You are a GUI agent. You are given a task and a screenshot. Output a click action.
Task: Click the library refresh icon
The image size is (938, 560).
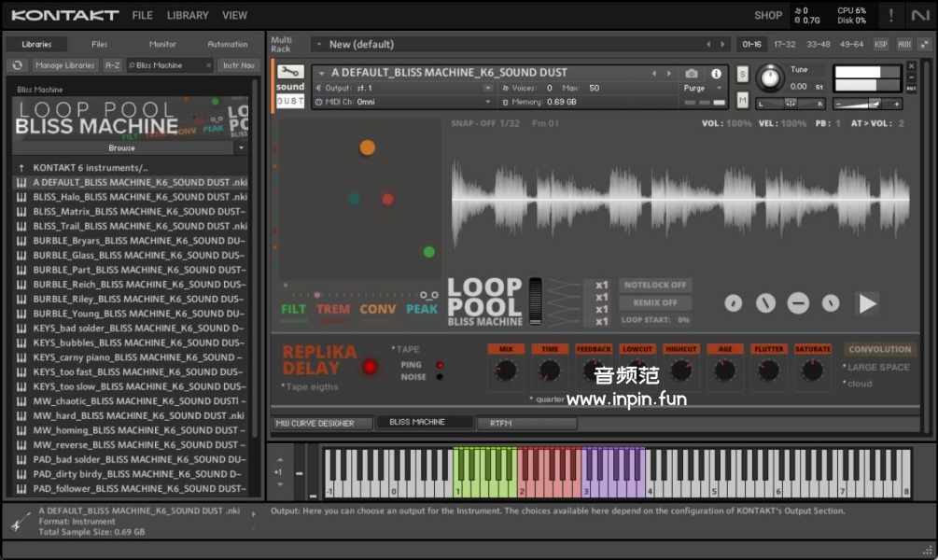pos(17,65)
